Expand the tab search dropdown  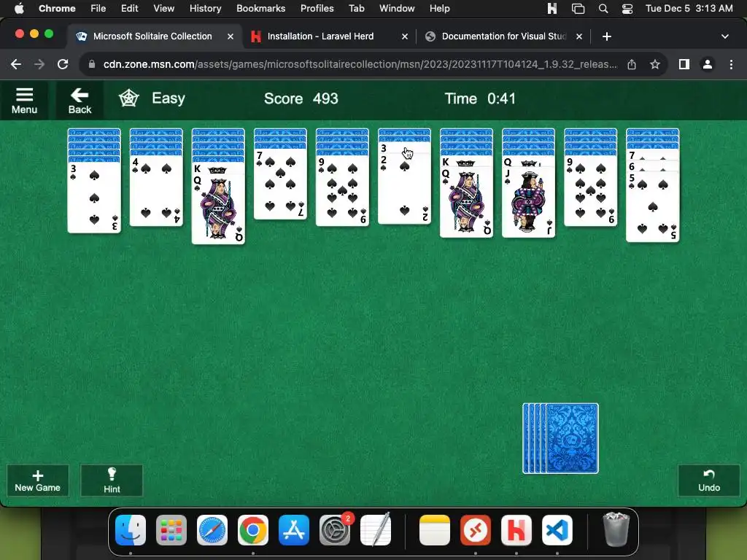click(724, 36)
